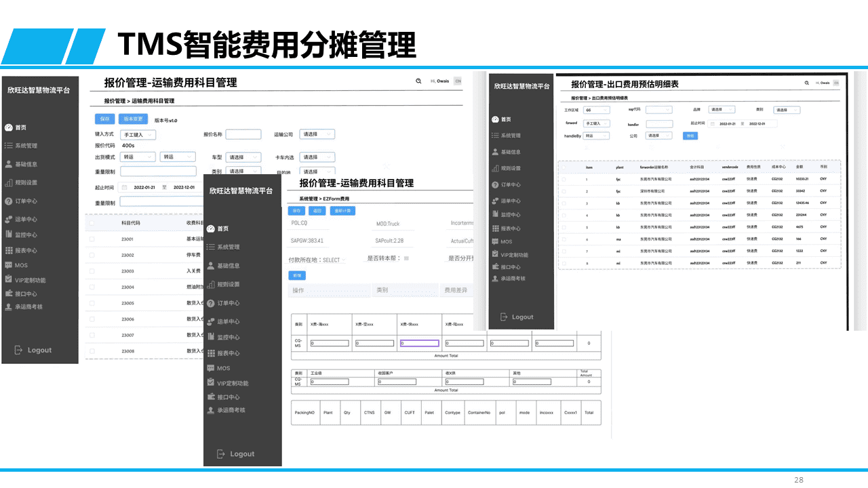Tick checkbox for row 23001 in left window
Screen dimensions: 868x488
[x=92, y=239]
